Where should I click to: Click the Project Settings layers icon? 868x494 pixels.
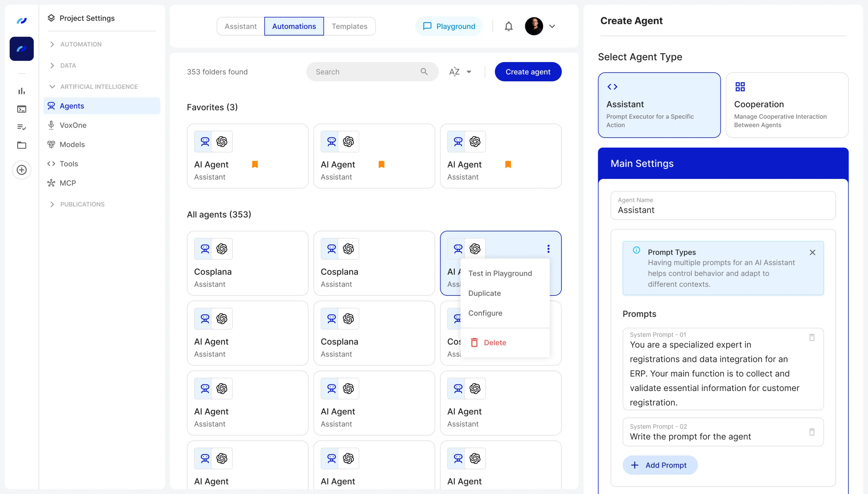(51, 18)
